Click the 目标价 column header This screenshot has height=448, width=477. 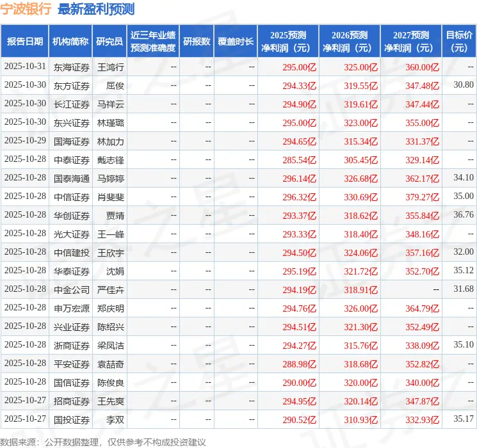point(459,41)
